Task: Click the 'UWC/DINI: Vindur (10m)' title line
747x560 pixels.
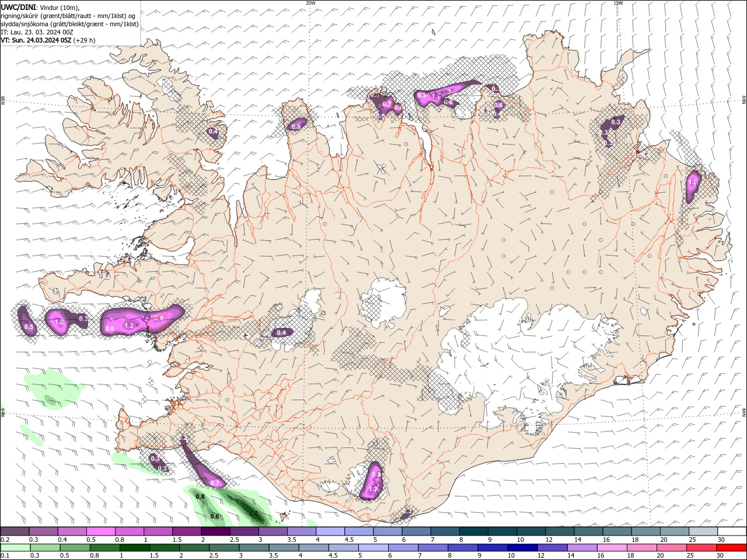Action: point(40,7)
